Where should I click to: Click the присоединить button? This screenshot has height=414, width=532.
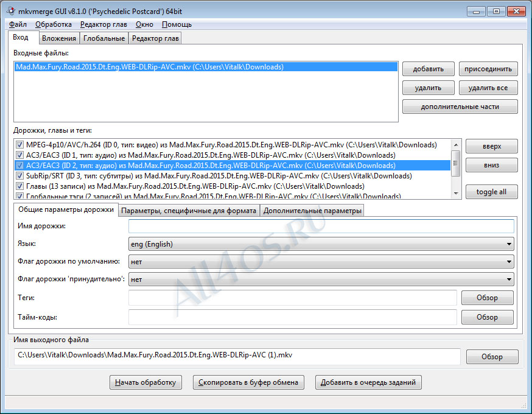[x=488, y=69]
